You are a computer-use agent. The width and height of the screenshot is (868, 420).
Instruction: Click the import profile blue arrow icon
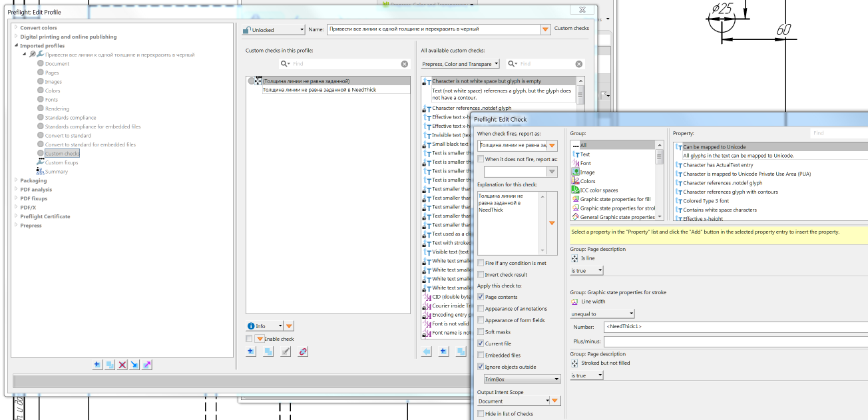(134, 365)
